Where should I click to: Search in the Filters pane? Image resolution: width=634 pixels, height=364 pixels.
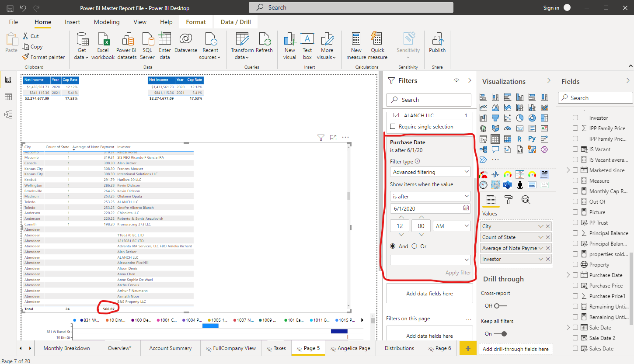click(428, 100)
